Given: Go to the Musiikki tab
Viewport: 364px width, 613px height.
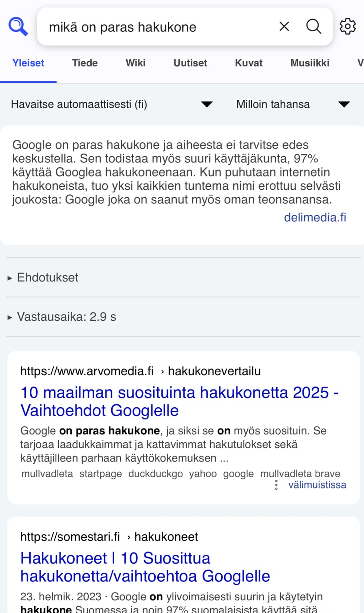Looking at the screenshot, I should [x=310, y=63].
